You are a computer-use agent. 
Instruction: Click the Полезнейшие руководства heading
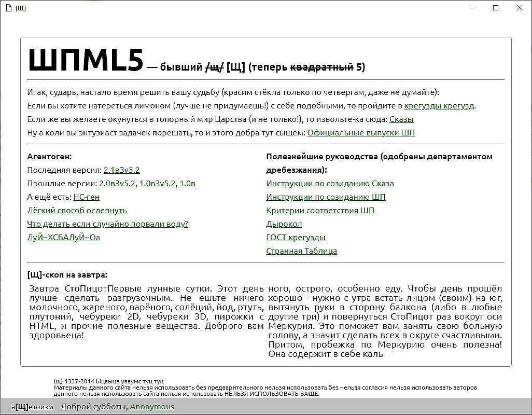(380, 163)
